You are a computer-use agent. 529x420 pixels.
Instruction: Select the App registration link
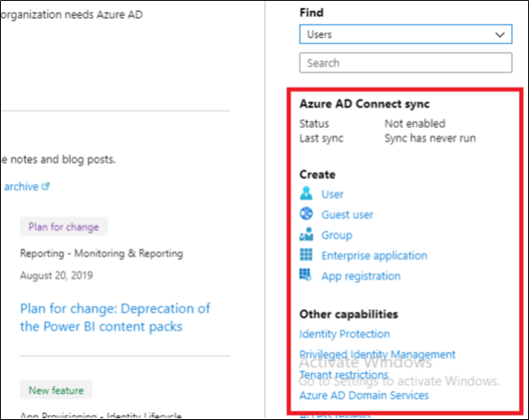tap(361, 277)
